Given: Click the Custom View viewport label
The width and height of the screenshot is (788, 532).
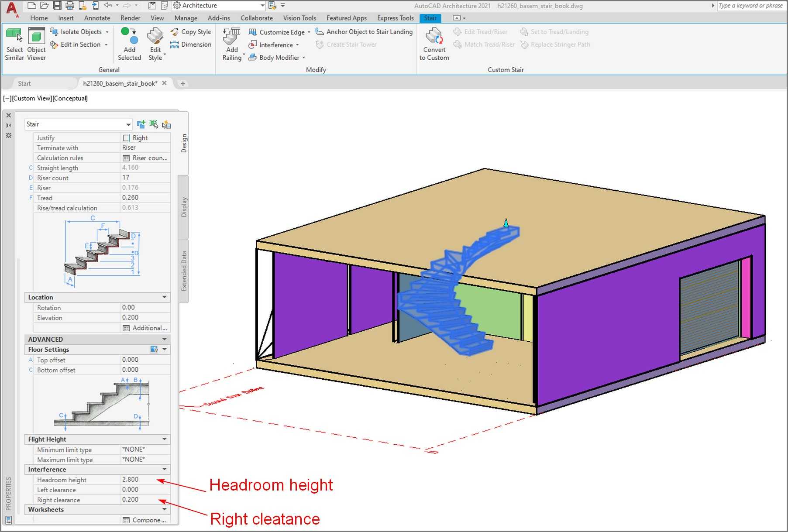Looking at the screenshot, I should click(x=32, y=98).
